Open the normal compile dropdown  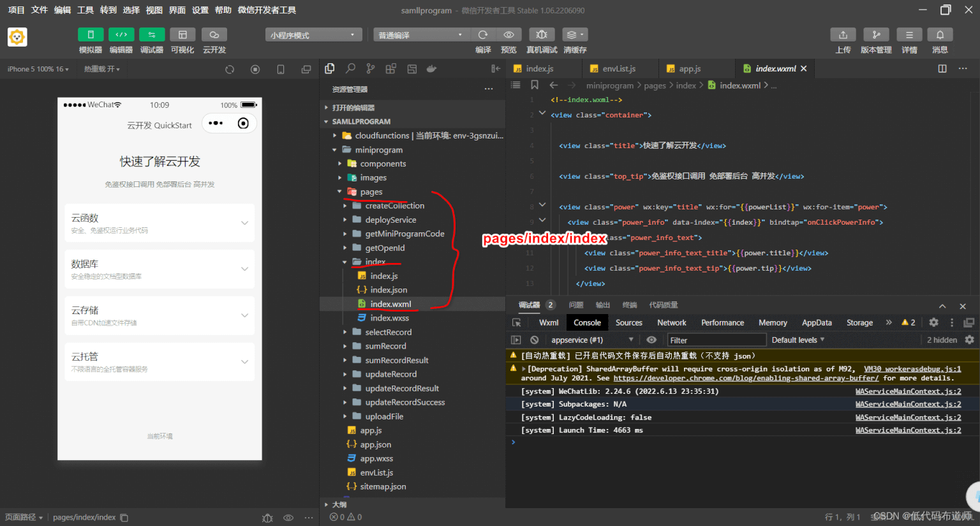421,35
